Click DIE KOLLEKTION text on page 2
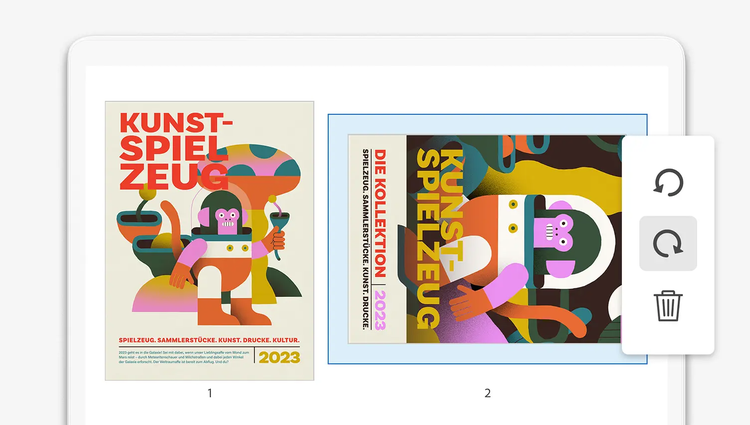The height and width of the screenshot is (425, 750). pos(380,213)
